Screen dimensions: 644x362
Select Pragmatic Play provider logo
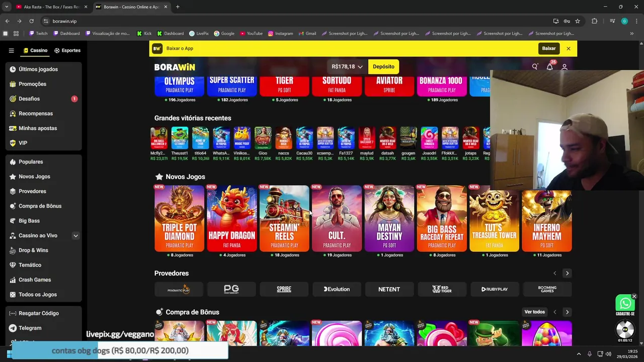[x=179, y=289]
